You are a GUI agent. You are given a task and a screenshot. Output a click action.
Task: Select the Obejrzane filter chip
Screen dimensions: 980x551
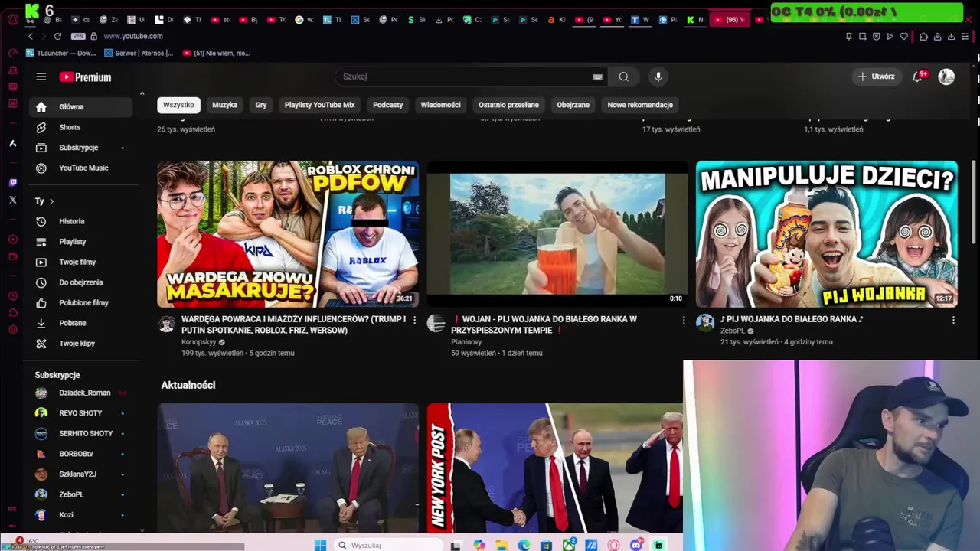(x=573, y=105)
